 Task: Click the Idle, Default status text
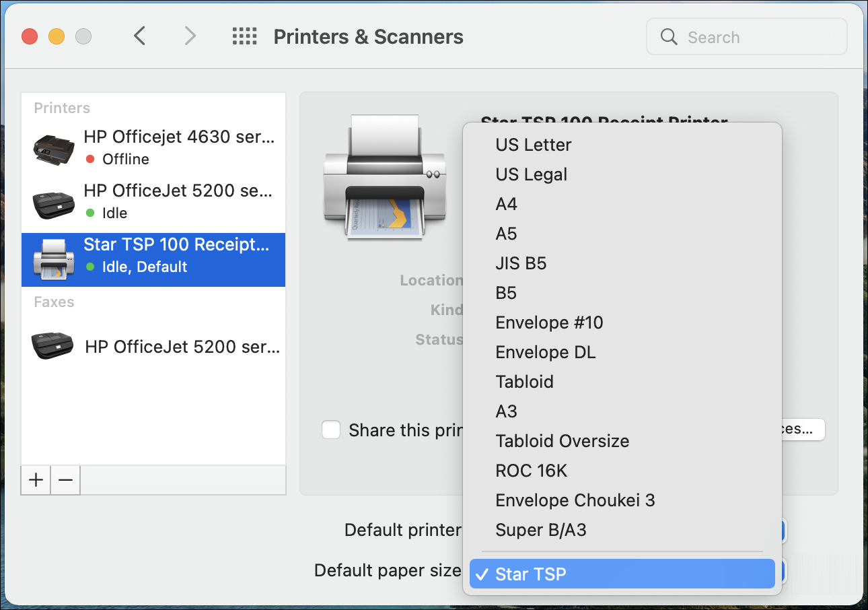click(x=145, y=267)
